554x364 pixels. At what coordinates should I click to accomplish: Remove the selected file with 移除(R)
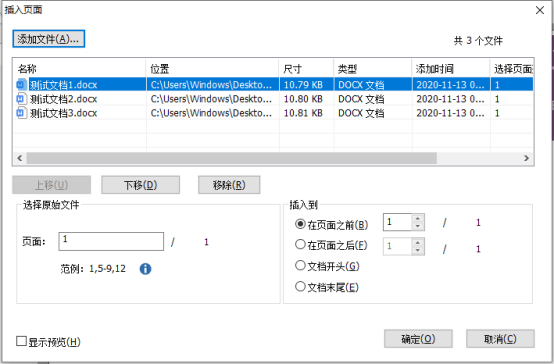click(x=229, y=185)
